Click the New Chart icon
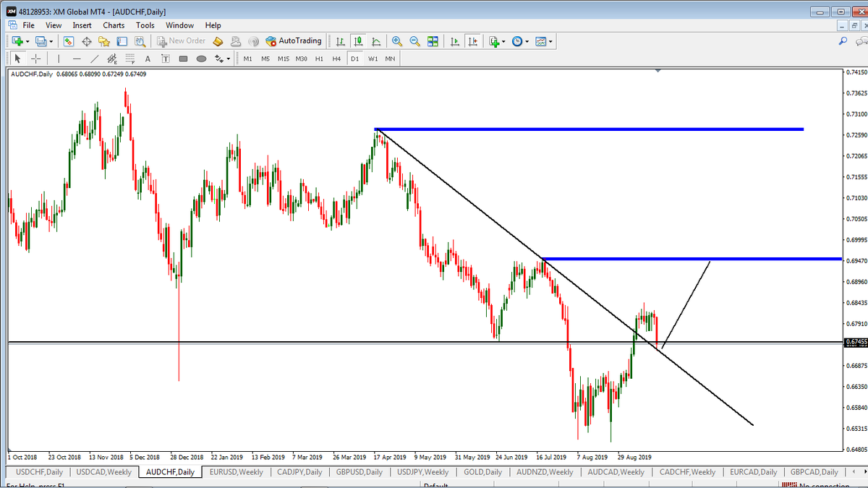The image size is (868, 488). click(17, 41)
